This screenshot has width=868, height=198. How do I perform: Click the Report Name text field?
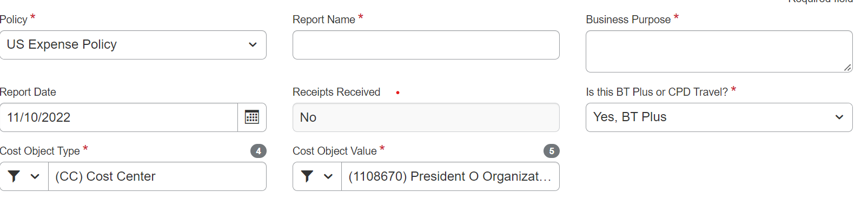tap(426, 45)
